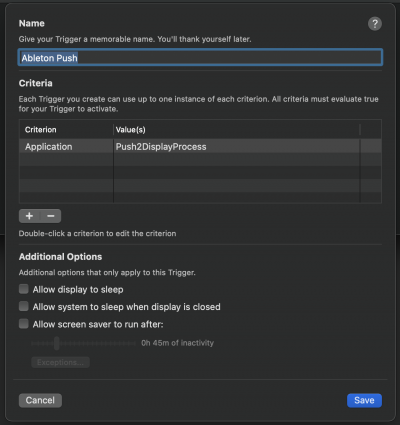This screenshot has width=400, height=425.
Task: Click the Push2DisplayProcess value cell
Action: (236, 146)
